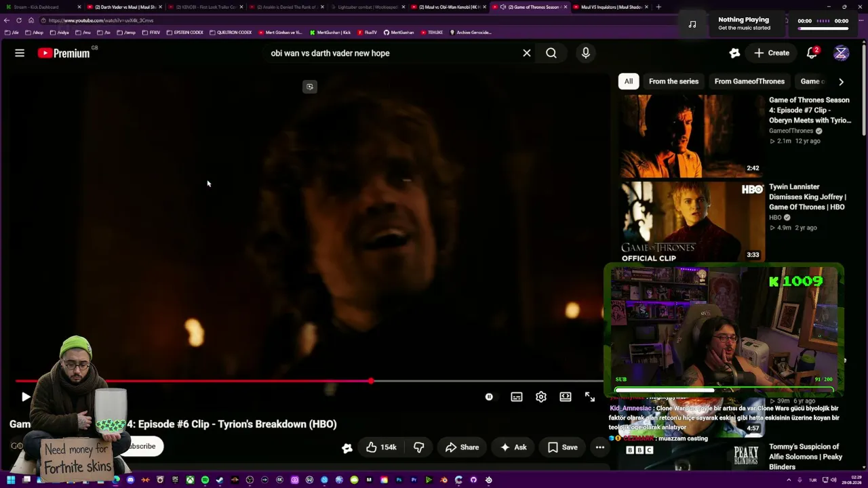Open the expand icon atop the video

(x=309, y=87)
